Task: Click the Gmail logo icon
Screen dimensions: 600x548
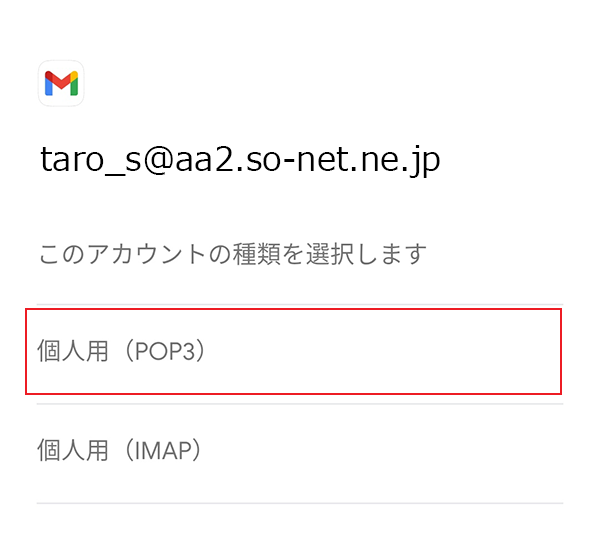Action: (61, 83)
